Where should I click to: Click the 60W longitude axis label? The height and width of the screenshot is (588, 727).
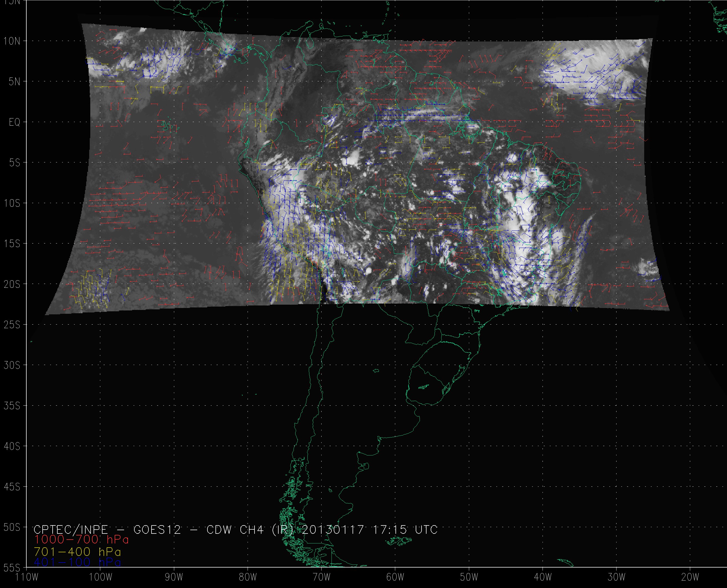[395, 577]
